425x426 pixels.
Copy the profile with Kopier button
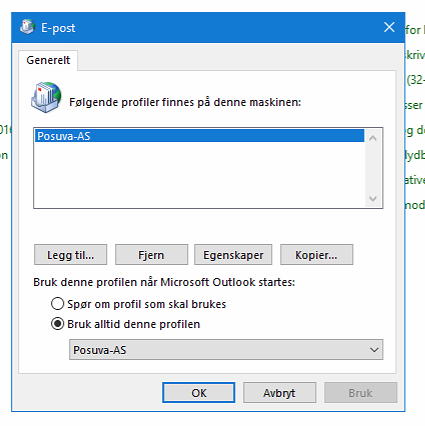click(x=316, y=255)
